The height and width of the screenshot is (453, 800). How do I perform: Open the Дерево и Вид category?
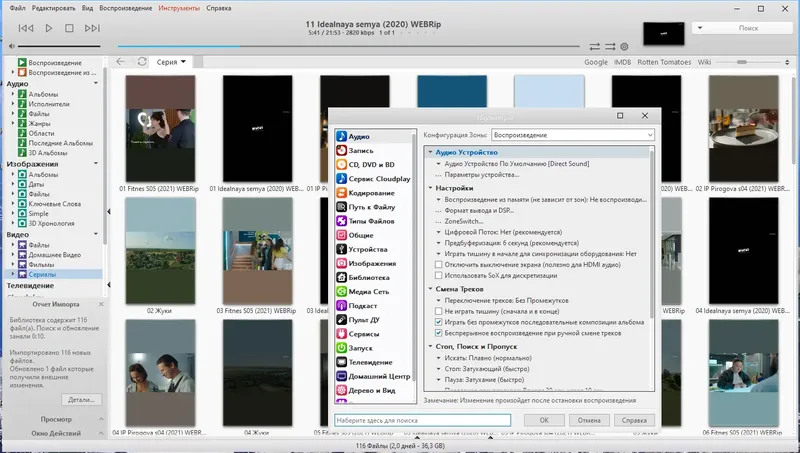(x=374, y=390)
